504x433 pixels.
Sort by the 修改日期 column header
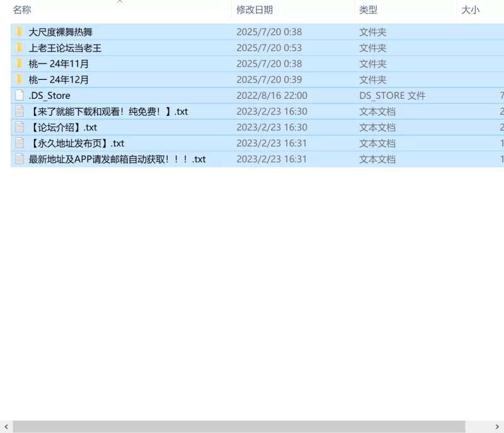[x=255, y=9]
